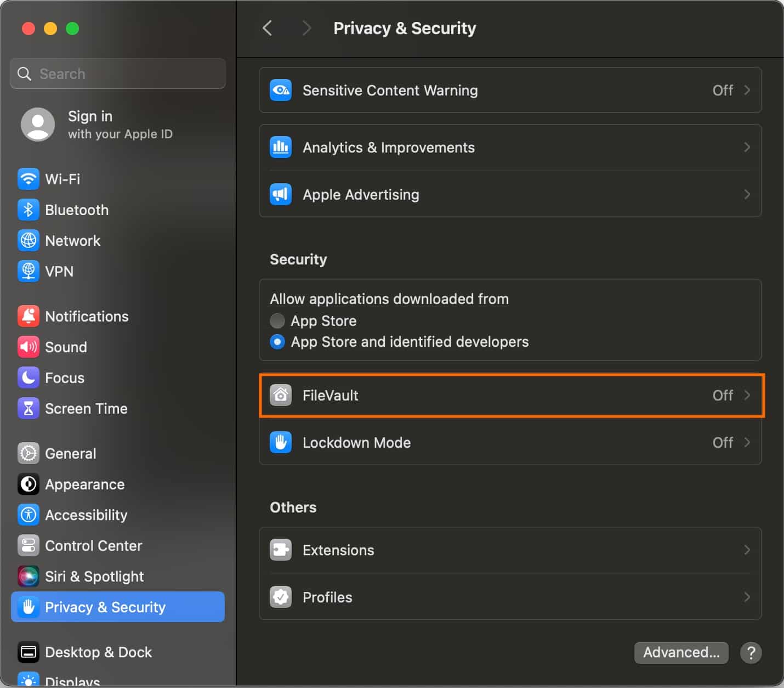Open Lockdown Mode chevron arrow
Viewport: 784px width, 688px height.
click(x=747, y=442)
